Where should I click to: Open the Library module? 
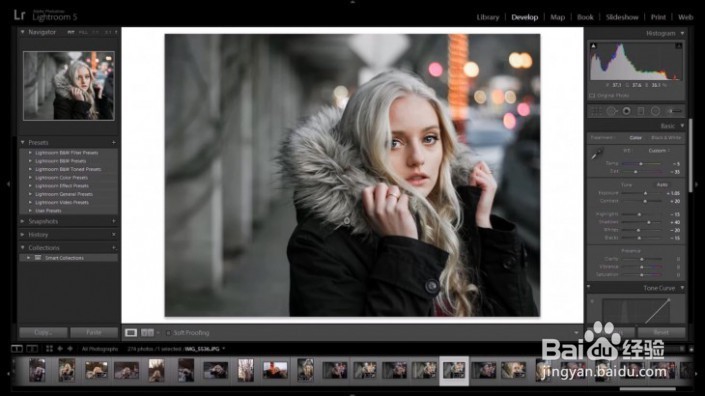(488, 17)
